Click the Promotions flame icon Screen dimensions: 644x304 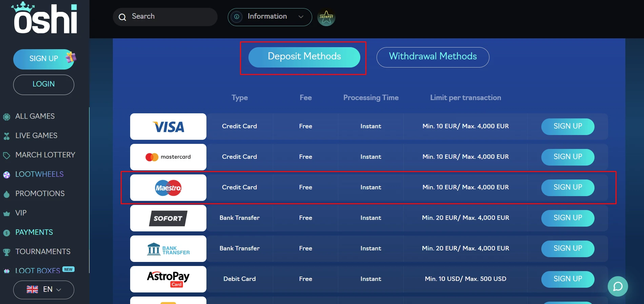(x=6, y=194)
